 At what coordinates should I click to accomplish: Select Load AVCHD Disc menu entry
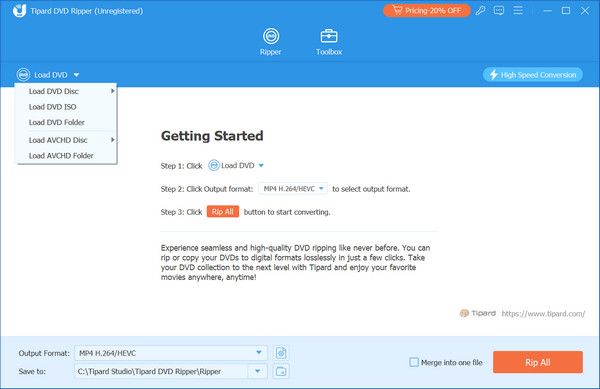pos(65,140)
